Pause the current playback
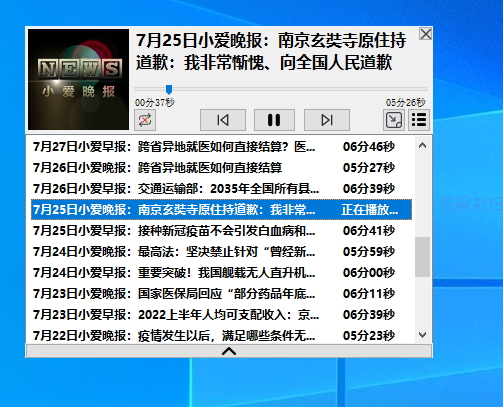503x407 pixels. tap(274, 120)
